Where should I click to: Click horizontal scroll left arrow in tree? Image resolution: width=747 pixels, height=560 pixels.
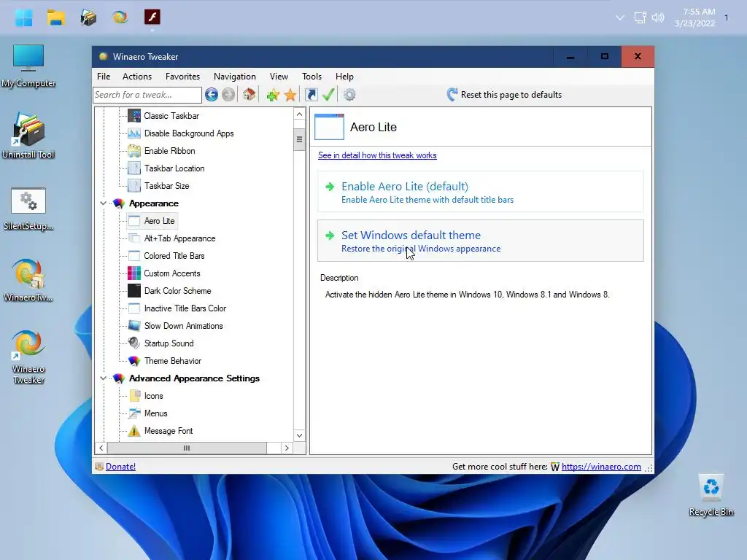tap(101, 448)
